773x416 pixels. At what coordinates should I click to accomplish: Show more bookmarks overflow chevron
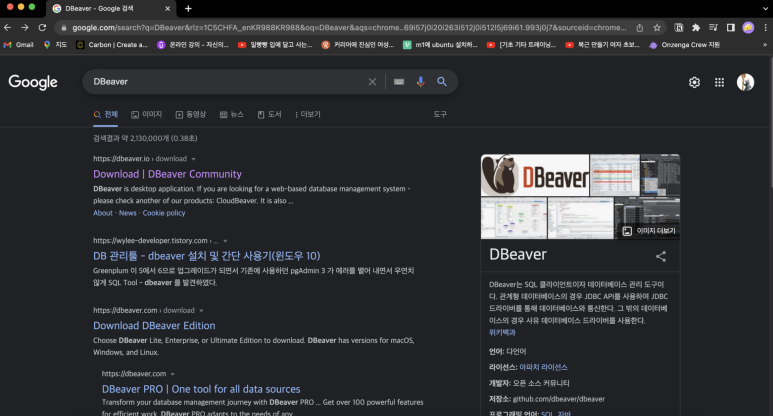(x=765, y=45)
